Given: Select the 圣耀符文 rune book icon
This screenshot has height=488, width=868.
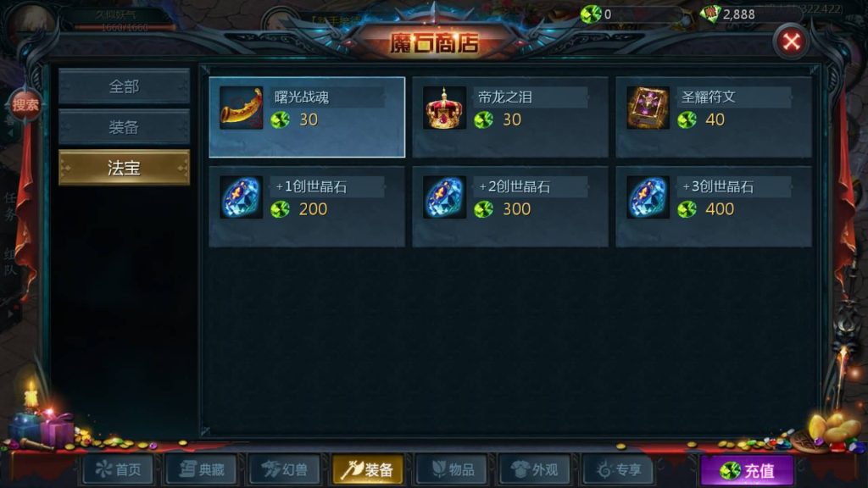Looking at the screenshot, I should click(x=648, y=108).
